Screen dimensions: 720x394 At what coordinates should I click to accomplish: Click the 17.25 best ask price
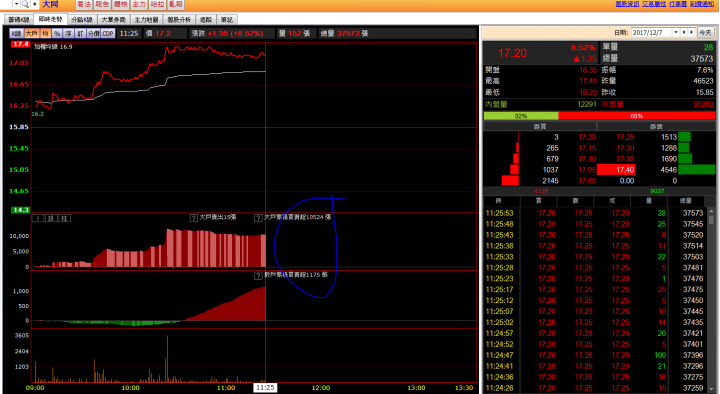pos(625,137)
